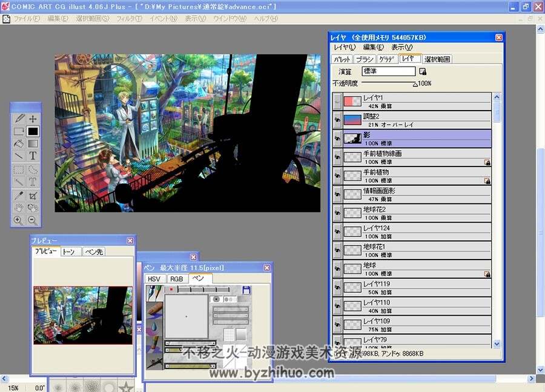Select the dotted text selection tool
545x392 pixels.
coord(33,181)
